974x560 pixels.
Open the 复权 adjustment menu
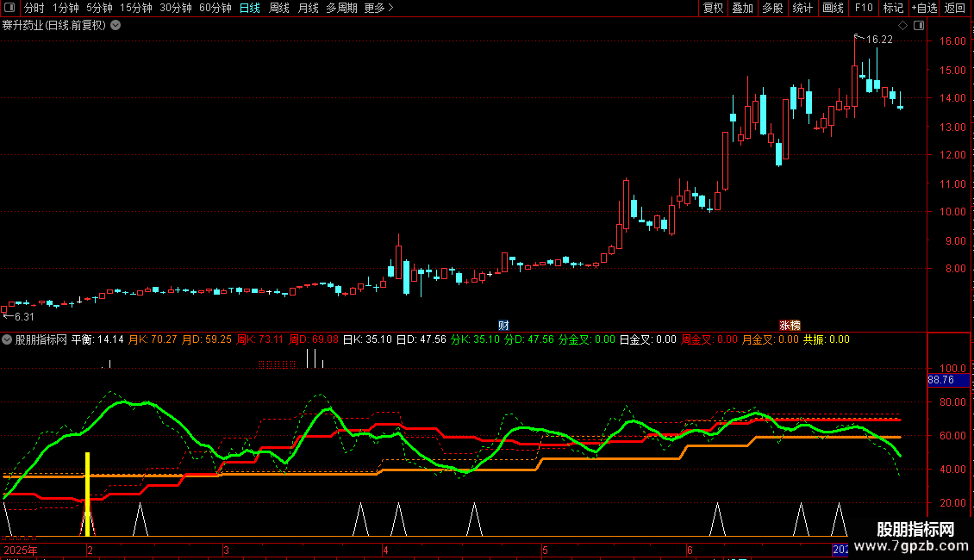coord(713,8)
